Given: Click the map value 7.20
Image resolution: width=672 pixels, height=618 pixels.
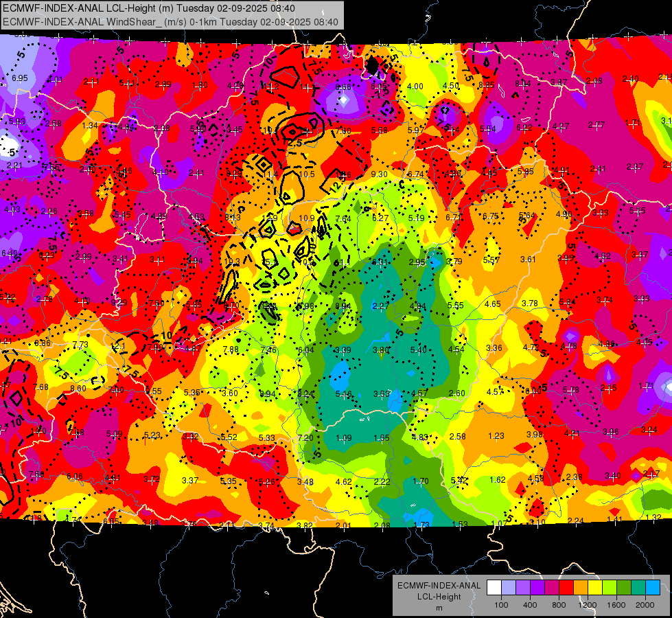Looking at the screenshot, I should [305, 438].
